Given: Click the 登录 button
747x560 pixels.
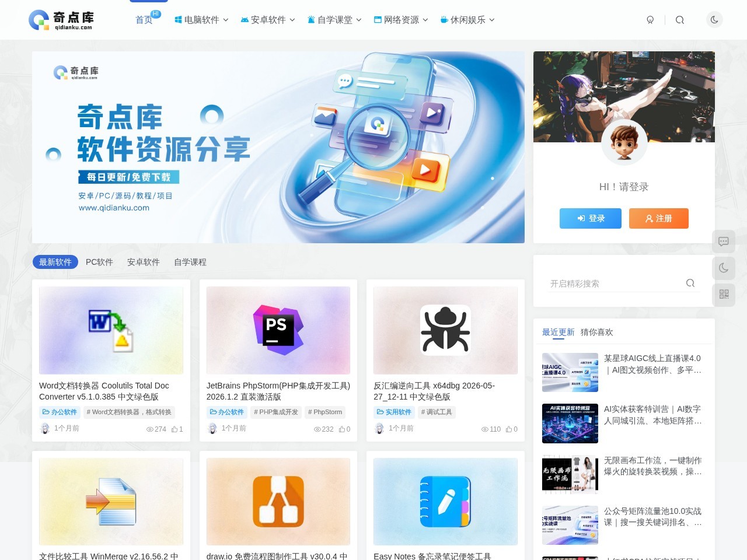Looking at the screenshot, I should pos(591,218).
